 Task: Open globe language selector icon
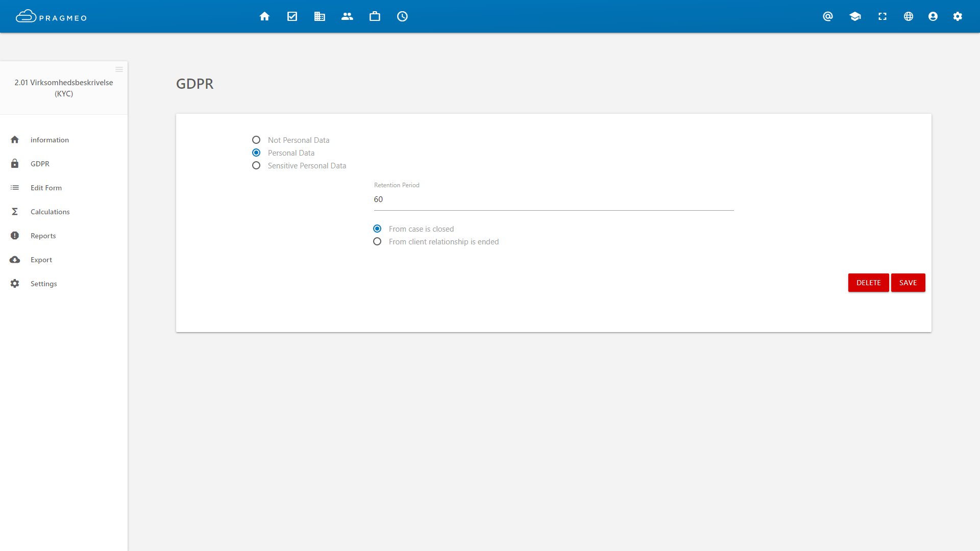point(909,16)
